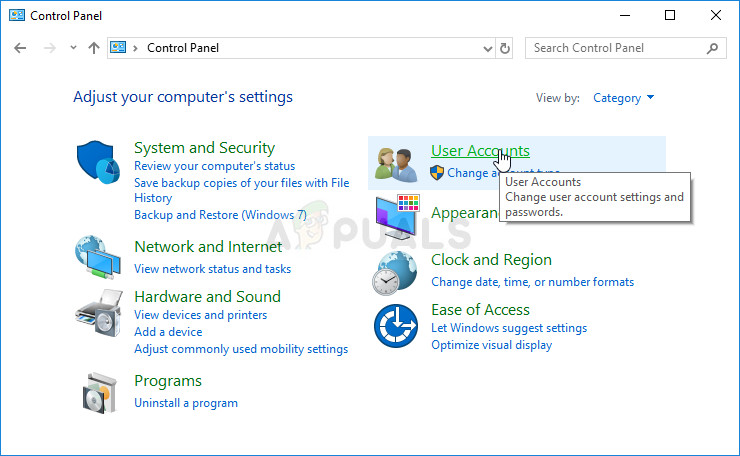Open the recent locations dropdown arrow
This screenshot has height=456, width=740.
(73, 48)
